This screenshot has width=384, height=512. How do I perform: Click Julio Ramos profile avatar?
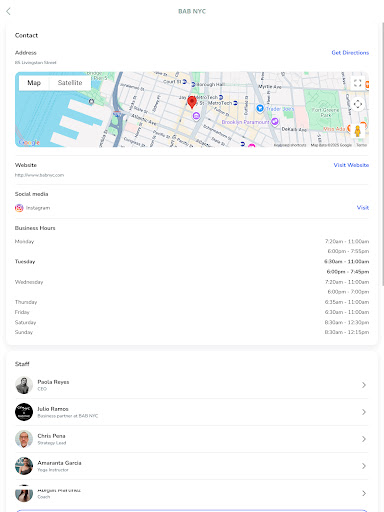(x=24, y=412)
